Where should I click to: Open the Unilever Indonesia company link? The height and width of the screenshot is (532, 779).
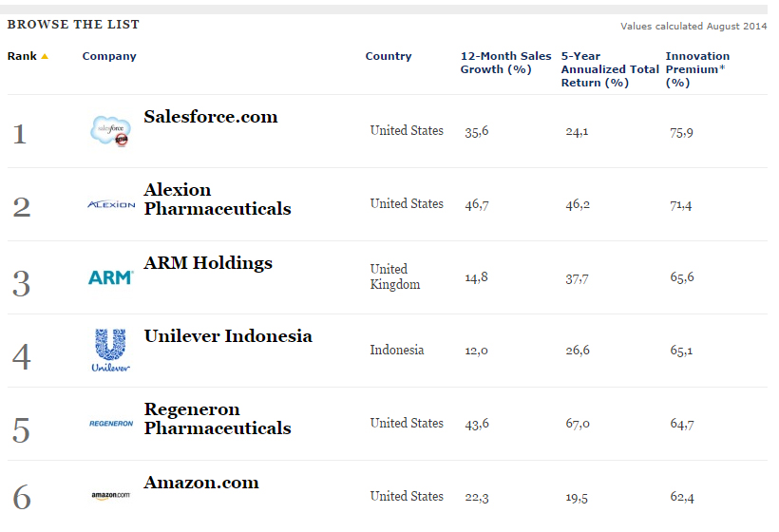click(x=228, y=336)
